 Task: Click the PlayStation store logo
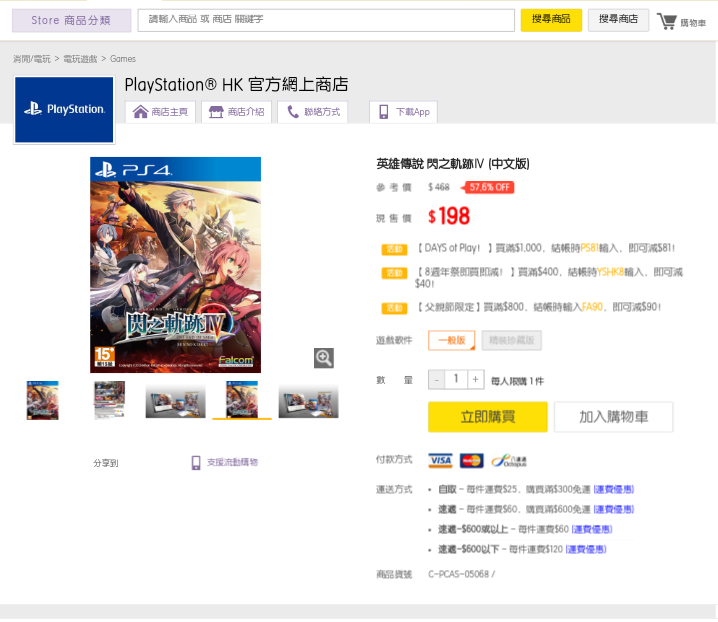(x=64, y=109)
